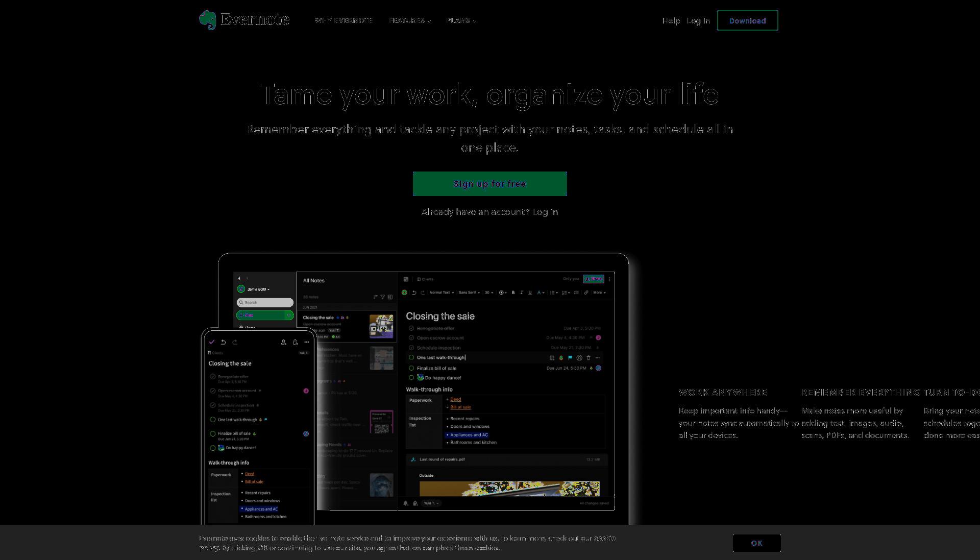Tap the three-dot menu on phone header
The height and width of the screenshot is (560, 980).
[306, 342]
